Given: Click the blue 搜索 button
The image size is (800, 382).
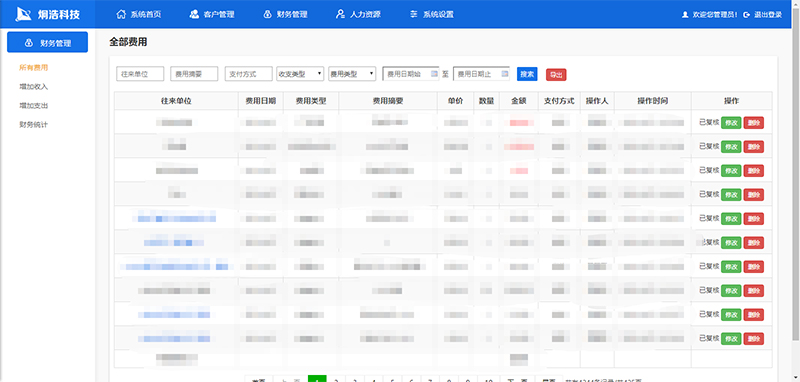Looking at the screenshot, I should 527,74.
